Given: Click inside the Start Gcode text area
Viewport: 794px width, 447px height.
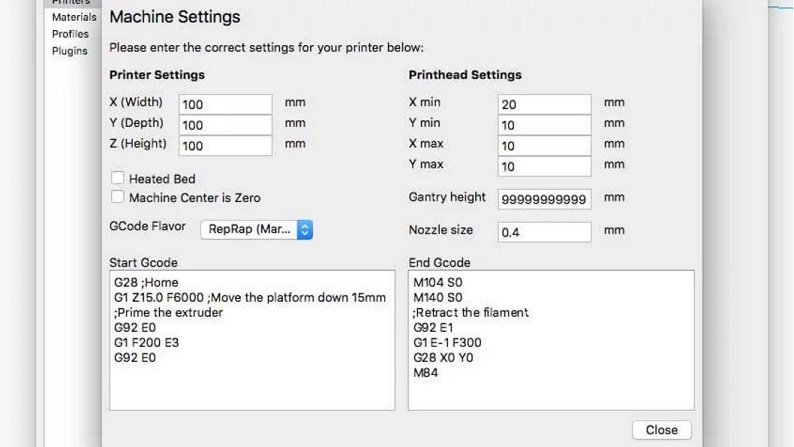Looking at the screenshot, I should point(252,340).
